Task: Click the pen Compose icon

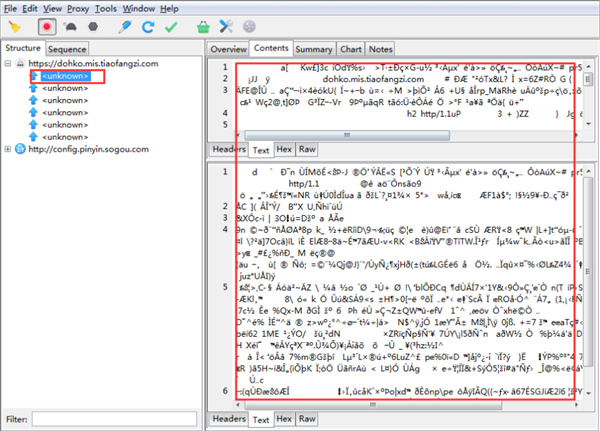Action: click(x=125, y=25)
